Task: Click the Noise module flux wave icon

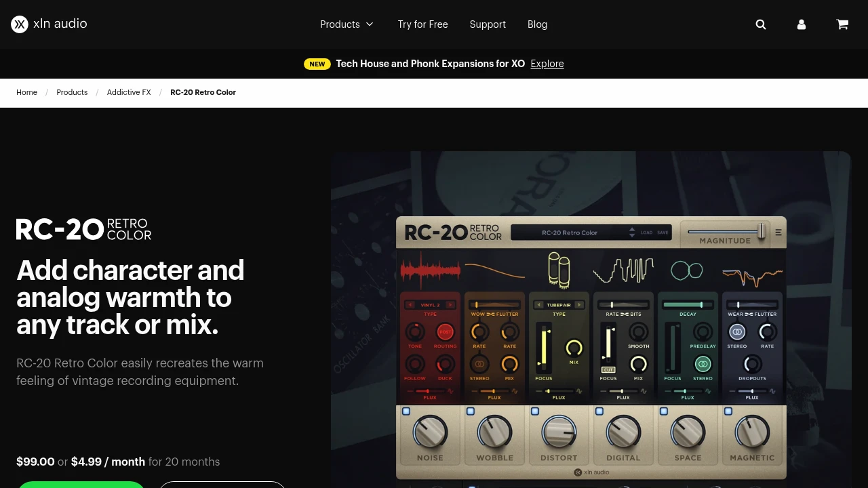Action: (450, 391)
